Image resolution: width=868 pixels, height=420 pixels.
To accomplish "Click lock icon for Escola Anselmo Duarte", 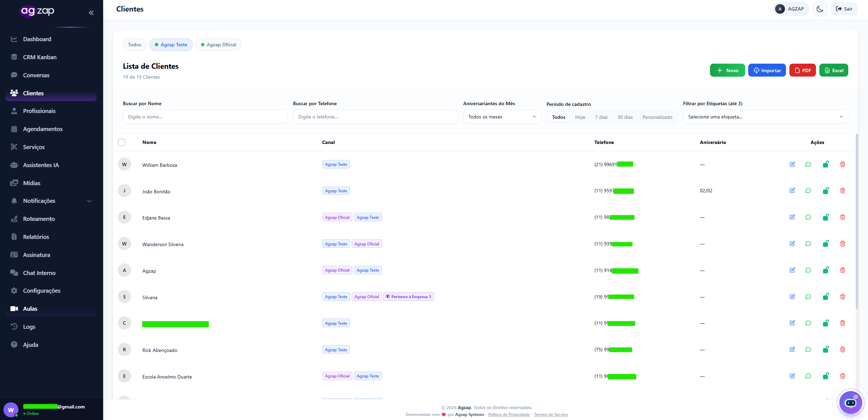I will [x=825, y=376].
